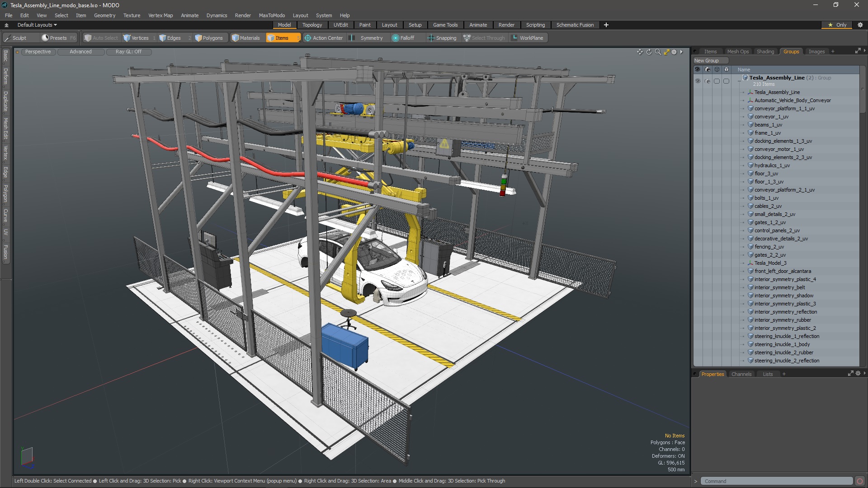The height and width of the screenshot is (488, 868).
Task: Toggle Auto Select
Action: tap(101, 38)
